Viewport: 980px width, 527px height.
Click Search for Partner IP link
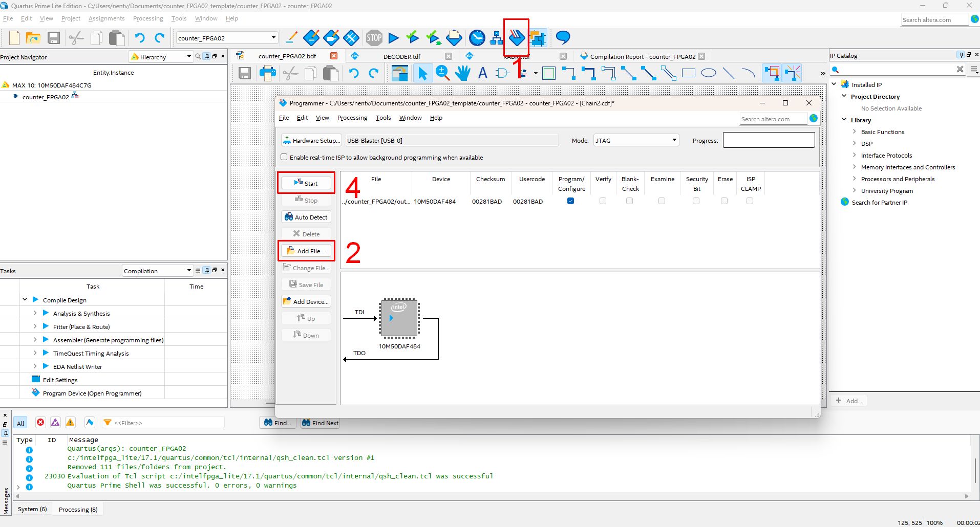(879, 202)
